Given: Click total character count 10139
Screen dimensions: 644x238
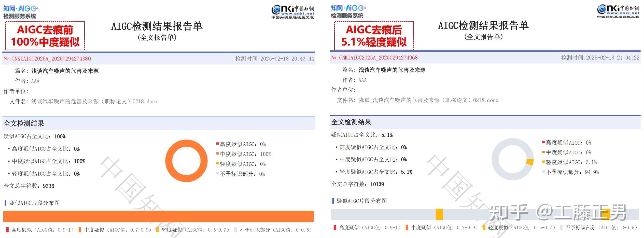Looking at the screenshot, I should coord(377,184).
